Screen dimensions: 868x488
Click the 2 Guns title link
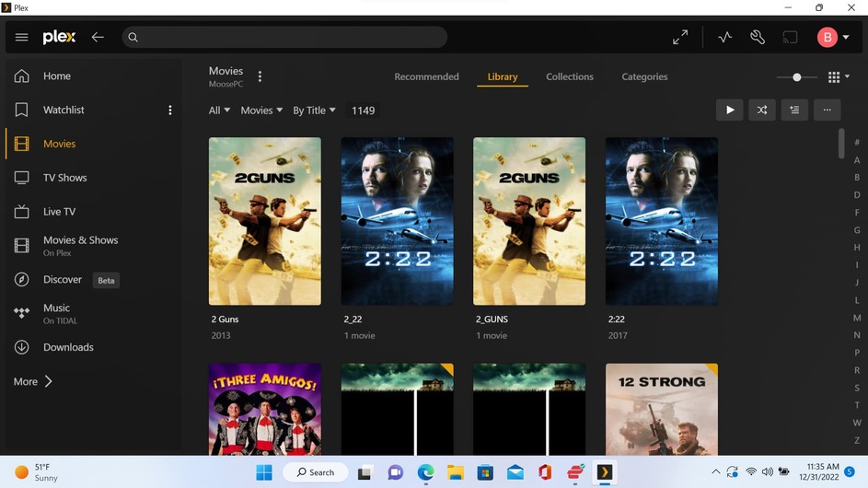tap(225, 320)
